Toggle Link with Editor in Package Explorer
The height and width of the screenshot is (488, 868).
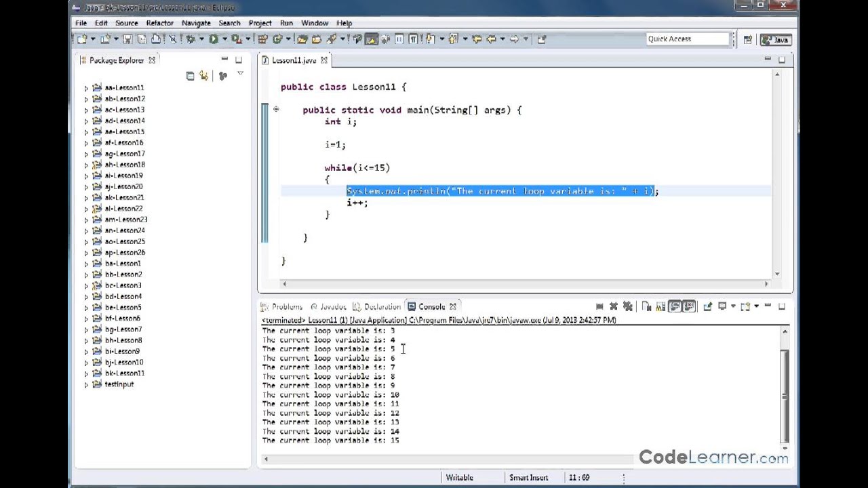[203, 76]
